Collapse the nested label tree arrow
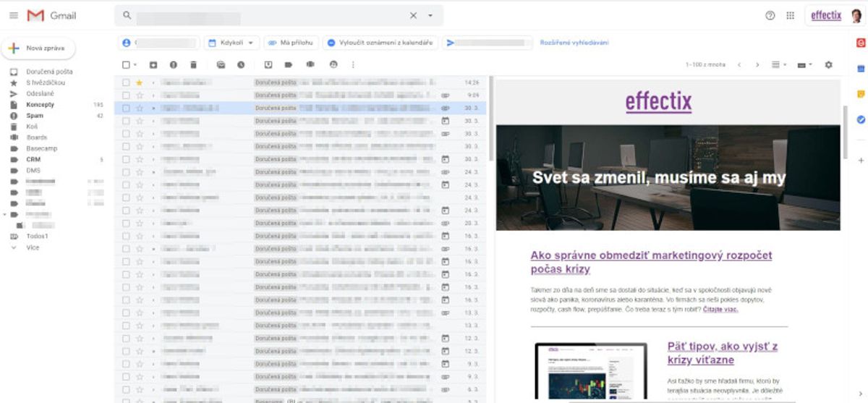This screenshot has width=868, height=403. (5, 214)
